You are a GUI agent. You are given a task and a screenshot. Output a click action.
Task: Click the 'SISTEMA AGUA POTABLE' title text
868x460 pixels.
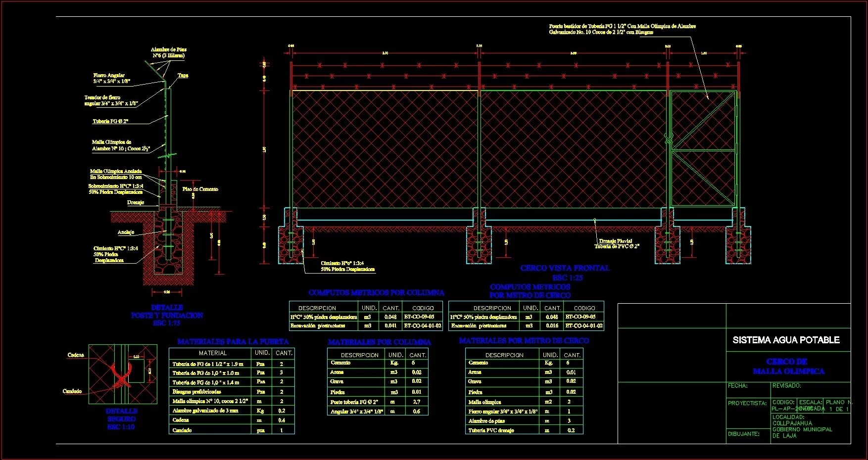(786, 340)
